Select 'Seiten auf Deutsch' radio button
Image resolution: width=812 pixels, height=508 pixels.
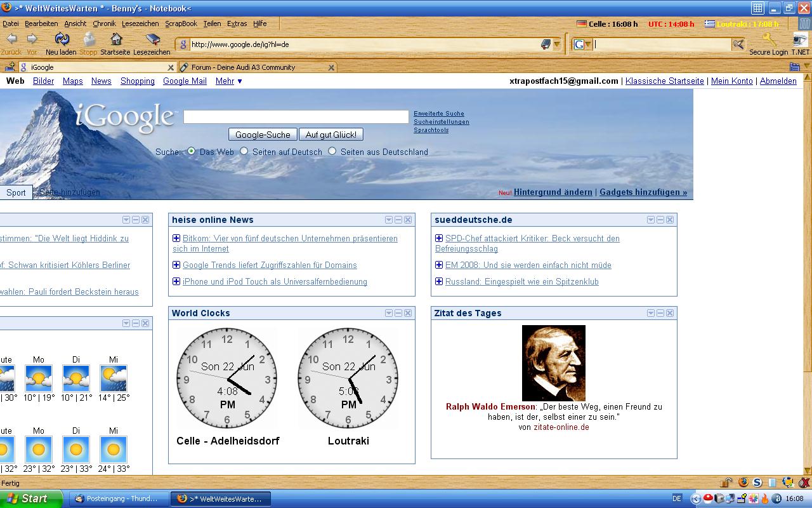[244, 151]
